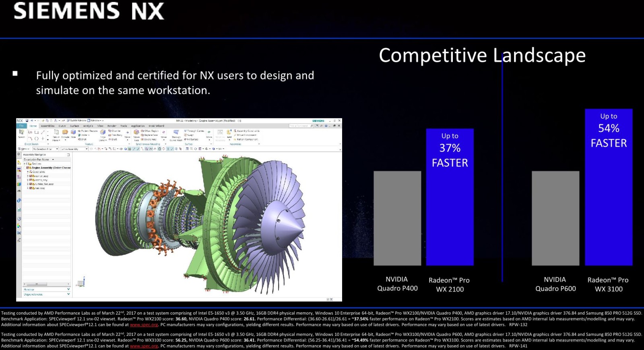Select the Unite command
Image resolution: width=644 pixels, height=350 pixels.
coord(83,135)
